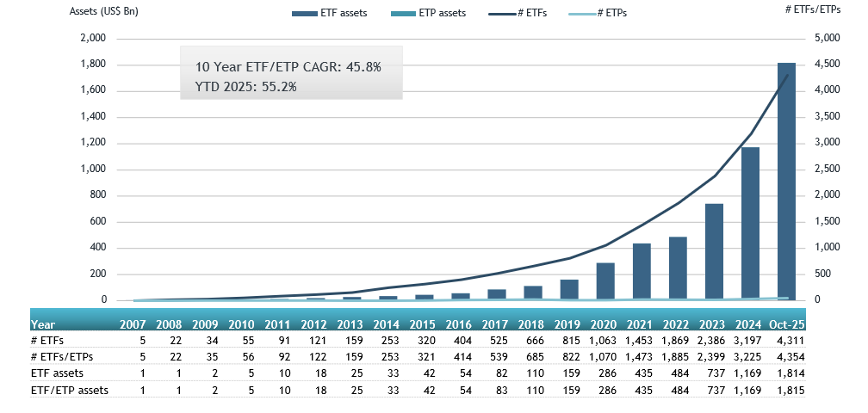The width and height of the screenshot is (868, 413).
Task: Click the '# ETFs/ETPs' right axis title
Action: pyautogui.click(x=814, y=10)
